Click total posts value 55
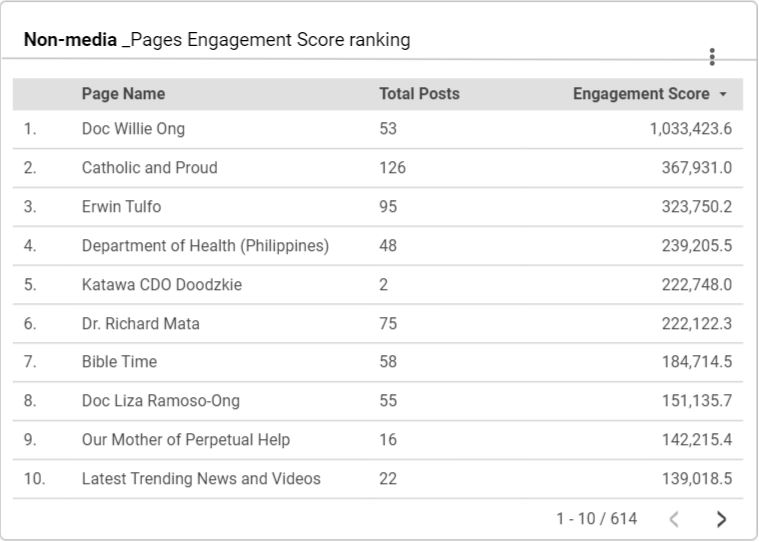This screenshot has width=759, height=542. (x=388, y=401)
